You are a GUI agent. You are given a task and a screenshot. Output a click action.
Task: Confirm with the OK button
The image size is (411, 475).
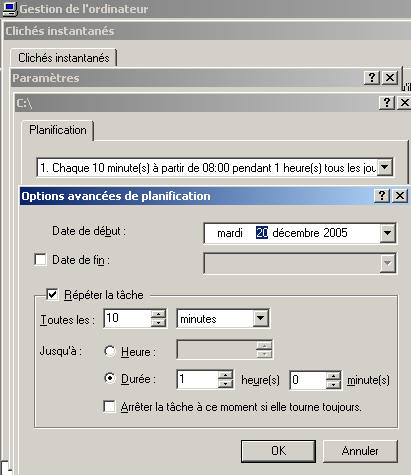[278, 451]
